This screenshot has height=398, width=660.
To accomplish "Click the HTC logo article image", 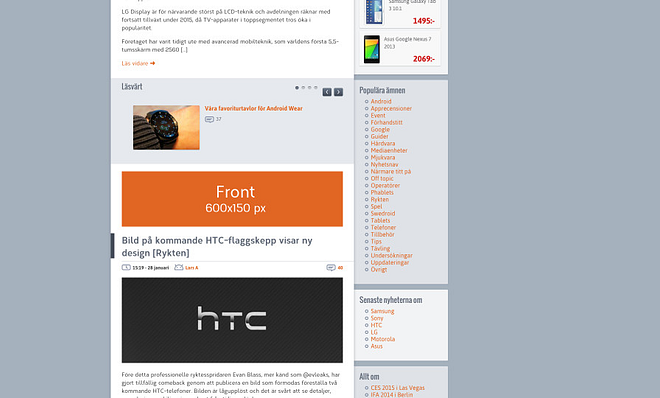I will coord(232,320).
